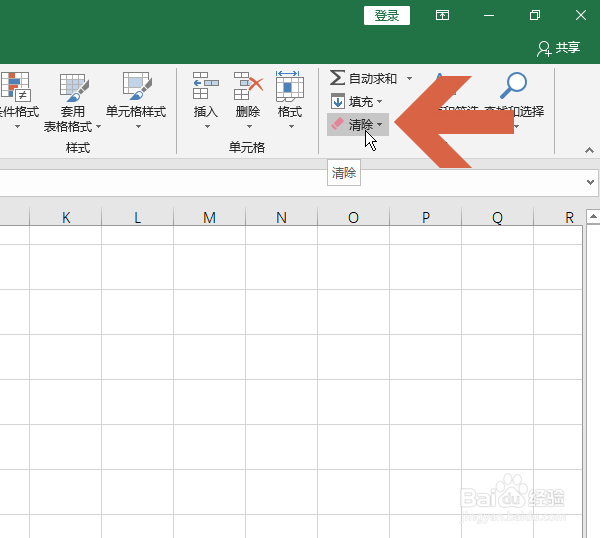Open the Conditional Formatting icon
The height and width of the screenshot is (538, 600).
pos(15,86)
